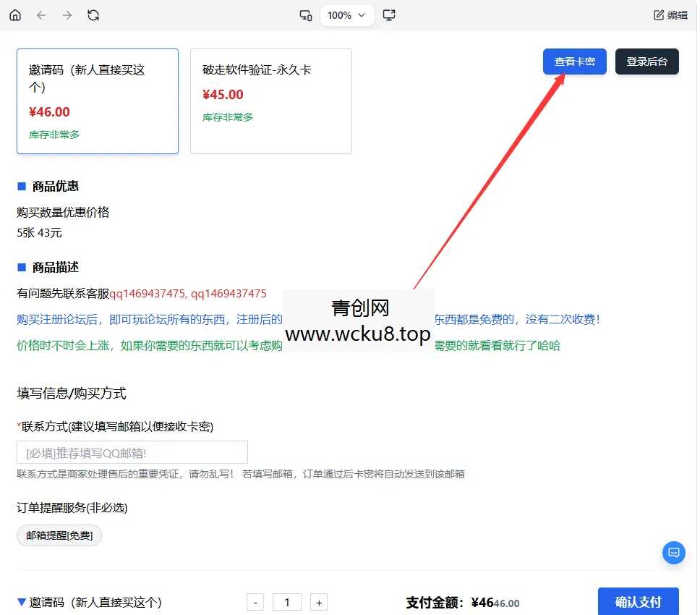Open the 100% zoom dropdown
Viewport: 700px width, 615px height.
click(346, 14)
